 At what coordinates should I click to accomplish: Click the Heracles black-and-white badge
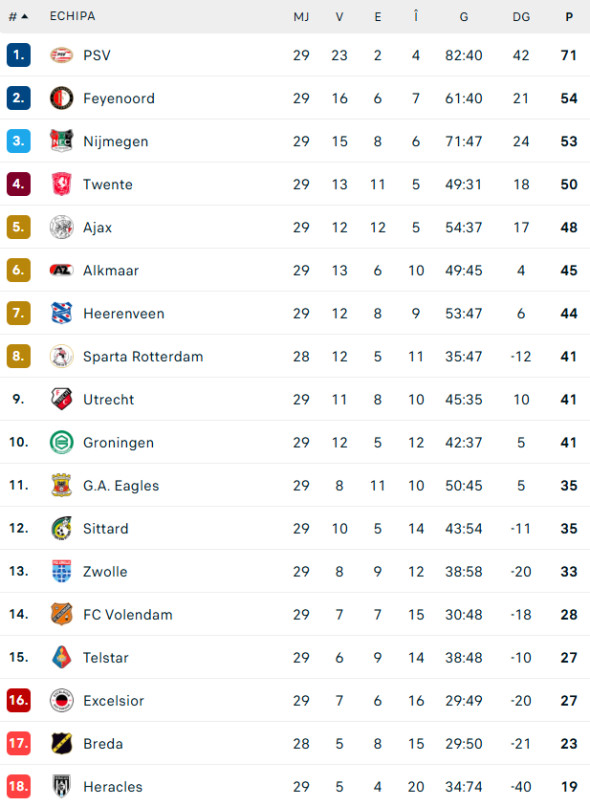click(x=60, y=787)
